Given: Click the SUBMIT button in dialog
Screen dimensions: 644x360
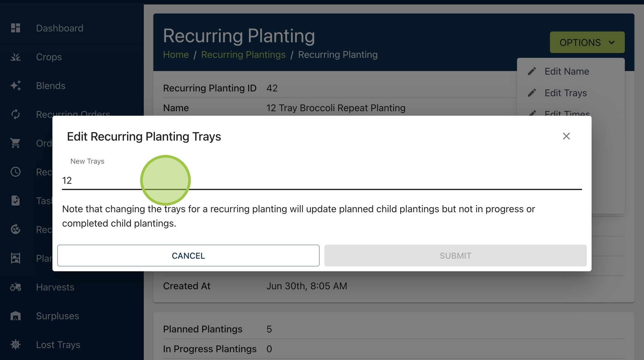Looking at the screenshot, I should [455, 255].
